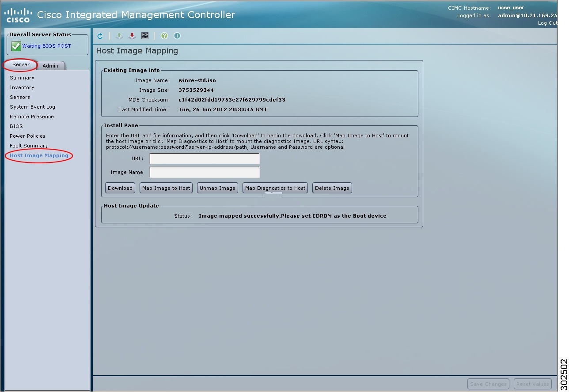Click the Save Changes button
Screen dimensions: 569x392
coord(488,384)
